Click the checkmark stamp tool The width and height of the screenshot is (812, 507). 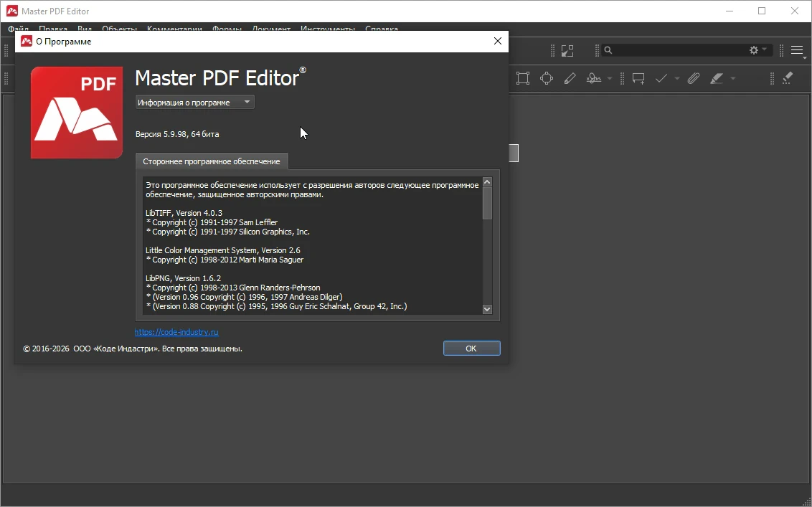click(x=661, y=79)
